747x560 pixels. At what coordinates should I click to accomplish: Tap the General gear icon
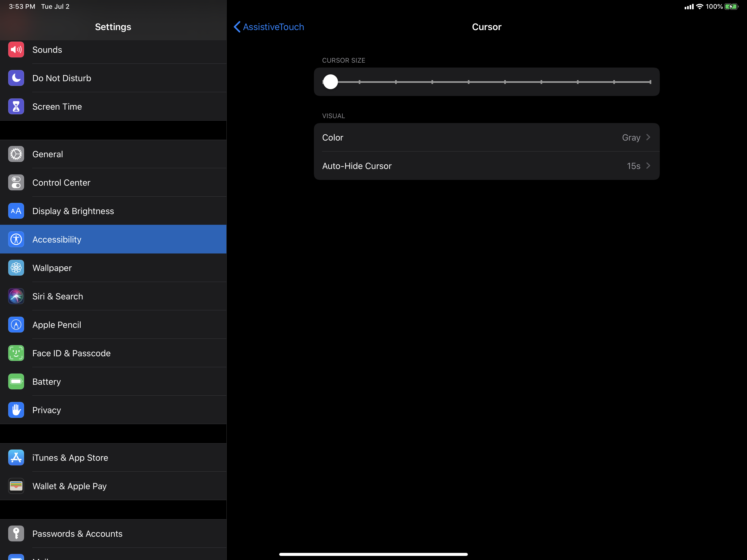point(16,154)
